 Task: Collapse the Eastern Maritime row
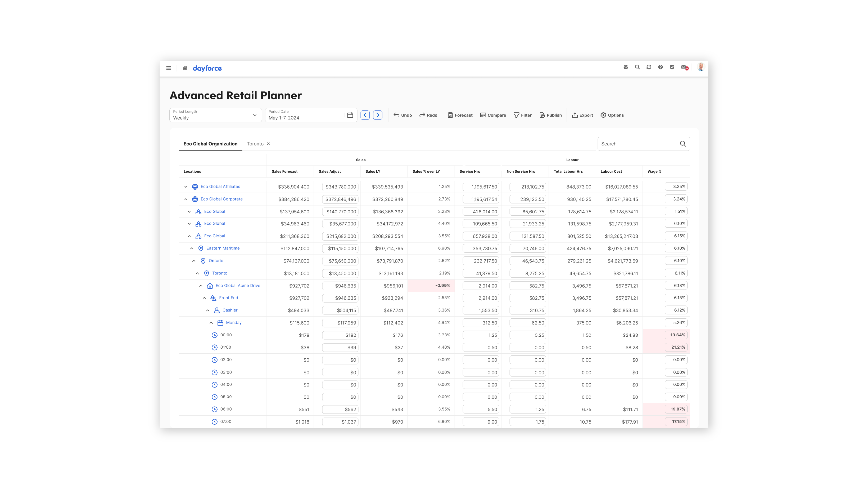pyautogui.click(x=191, y=248)
